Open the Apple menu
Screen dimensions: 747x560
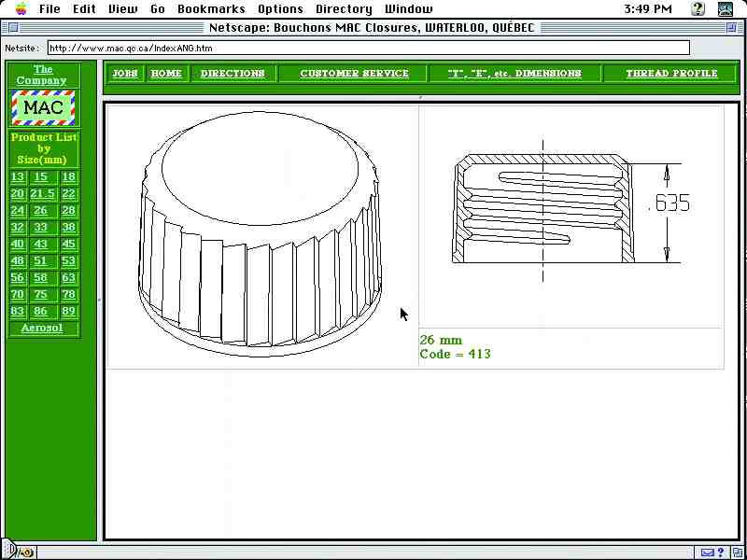(x=21, y=8)
